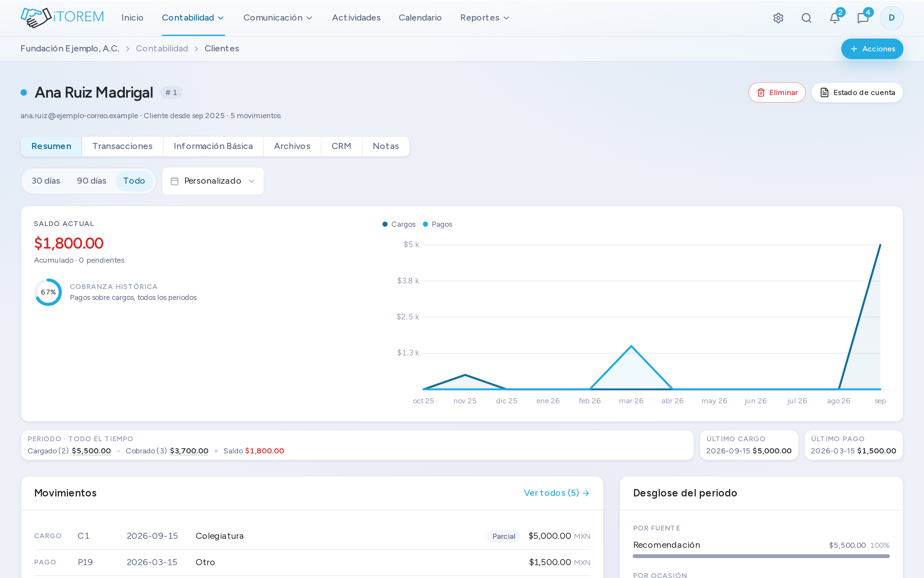
Task: Click the Recomendación source label
Action: (x=667, y=545)
